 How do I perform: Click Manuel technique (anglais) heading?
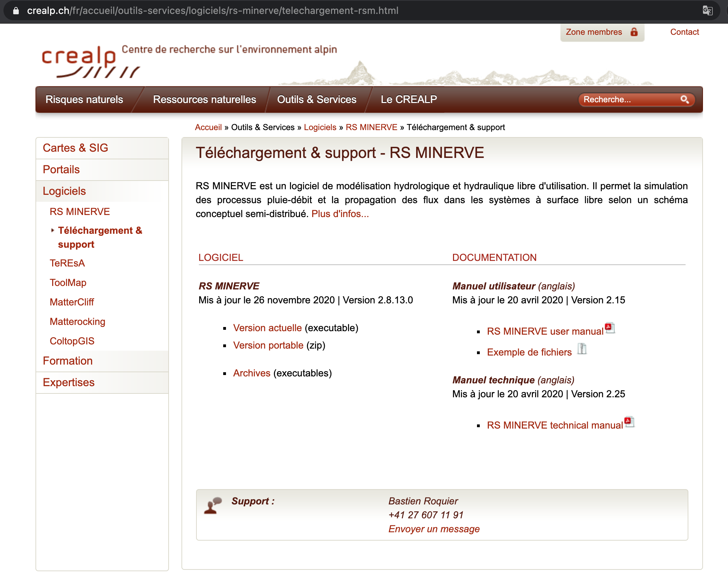point(513,380)
